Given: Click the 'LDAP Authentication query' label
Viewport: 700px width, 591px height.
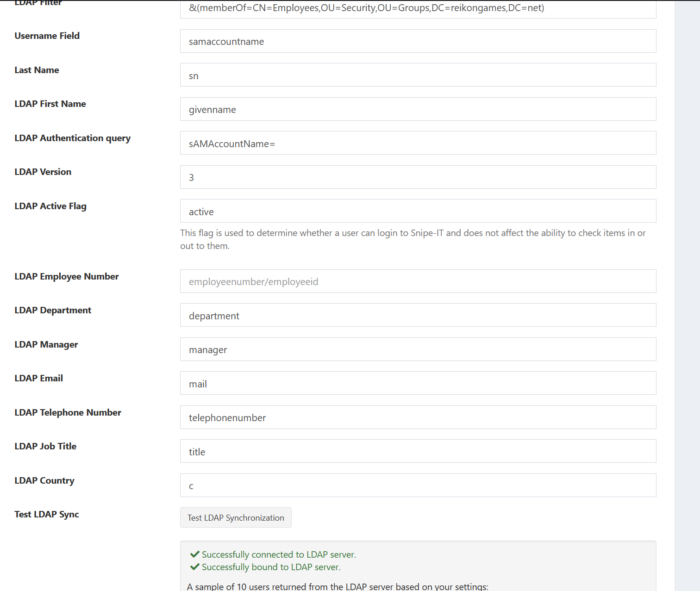Looking at the screenshot, I should pyautogui.click(x=73, y=138).
